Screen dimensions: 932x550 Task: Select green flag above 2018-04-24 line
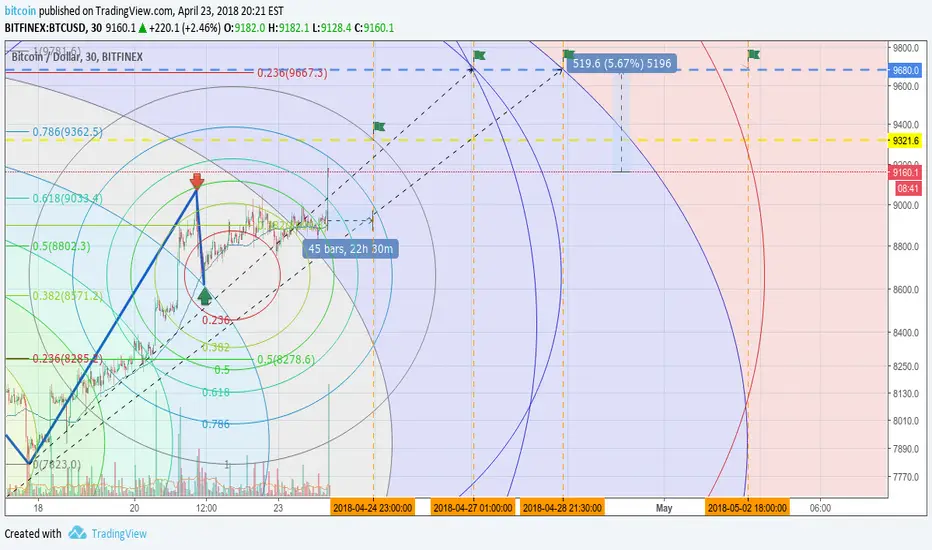point(379,126)
